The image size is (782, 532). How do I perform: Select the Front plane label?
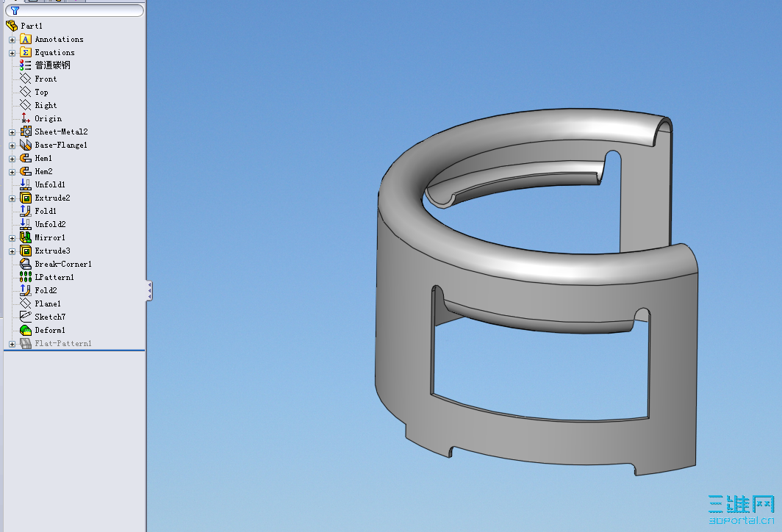coord(46,79)
